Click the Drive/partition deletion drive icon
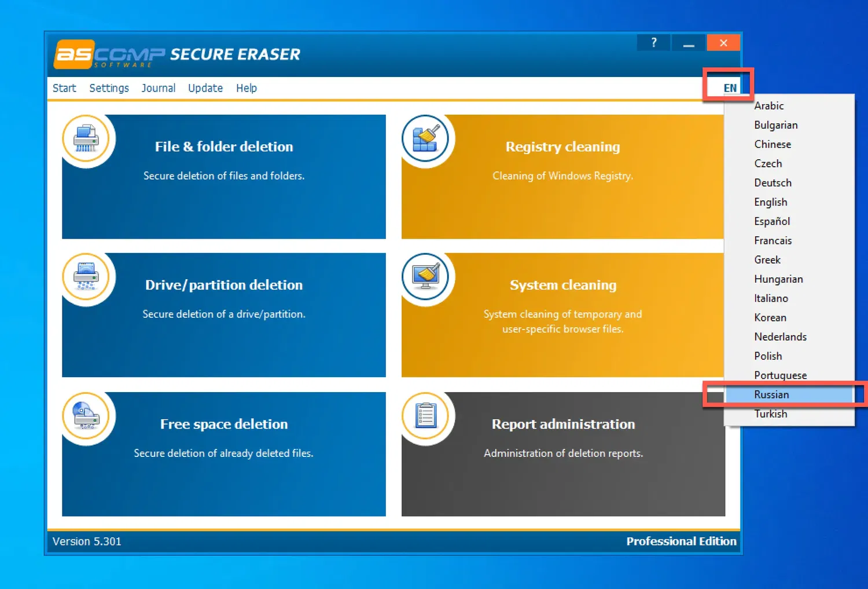 tap(87, 277)
